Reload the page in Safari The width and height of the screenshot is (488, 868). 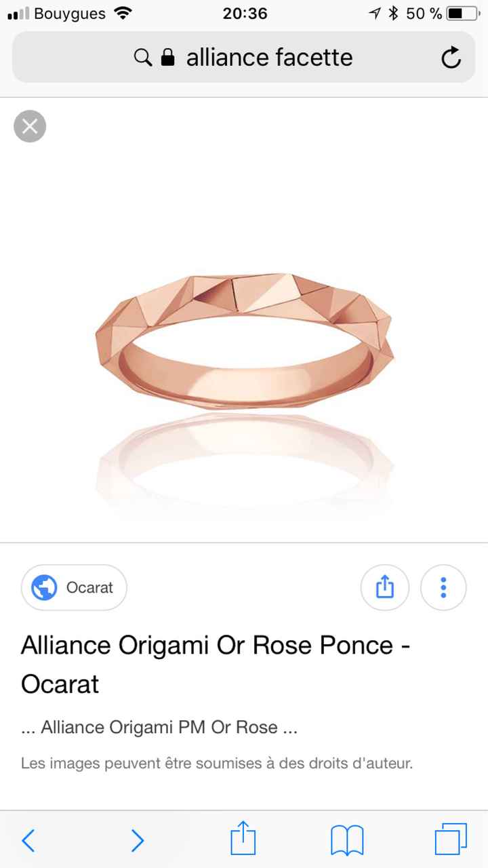(x=451, y=58)
